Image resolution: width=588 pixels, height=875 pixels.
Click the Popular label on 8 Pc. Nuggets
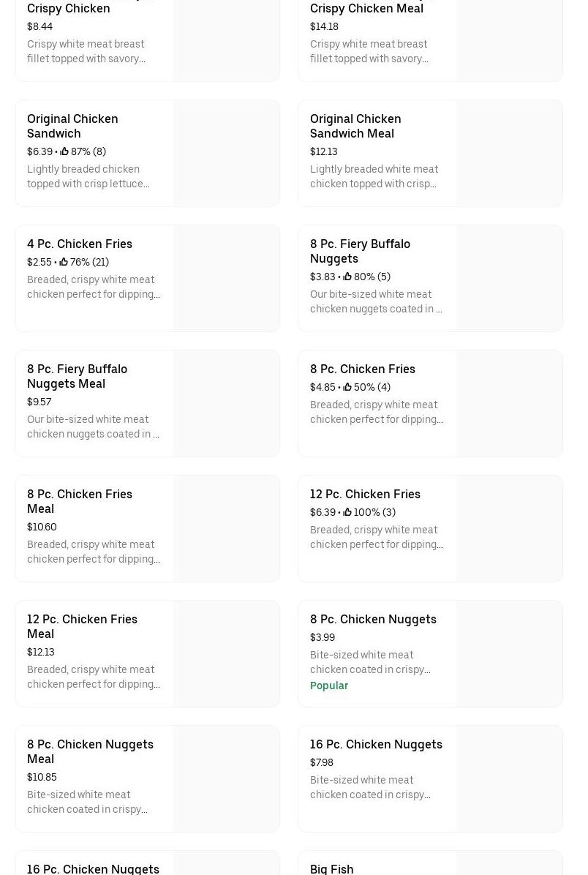(x=329, y=686)
